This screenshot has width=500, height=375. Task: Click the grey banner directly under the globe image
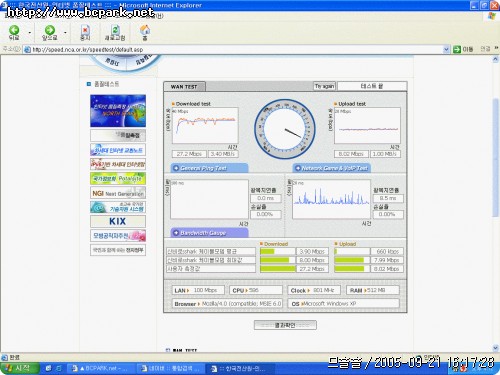click(x=118, y=135)
